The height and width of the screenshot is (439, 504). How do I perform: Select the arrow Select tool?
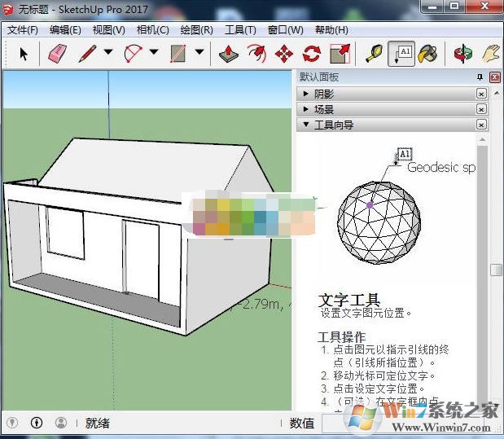pos(23,54)
